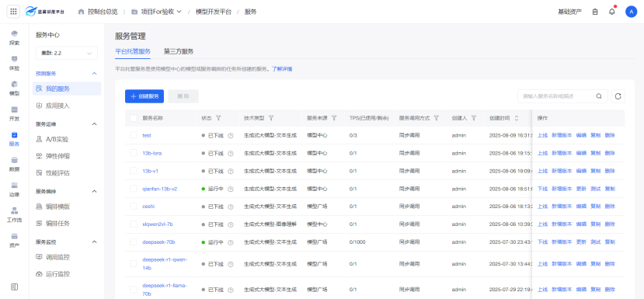The height and width of the screenshot is (299, 644).
Task: Click 基础资产 in top bar
Action: point(569,12)
